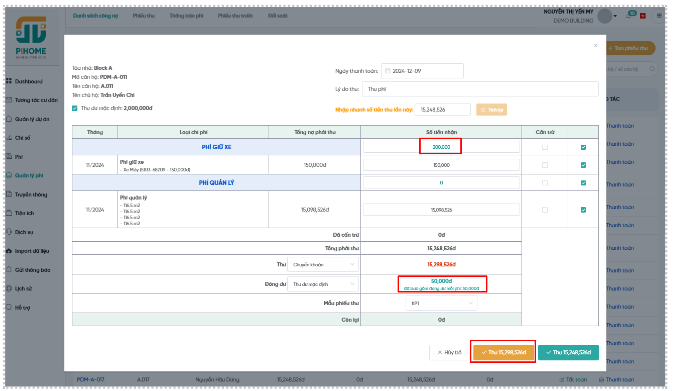The height and width of the screenshot is (391, 673).
Task: Open the Import dữ liệu cloud icon
Action: pyautogui.click(x=9, y=251)
